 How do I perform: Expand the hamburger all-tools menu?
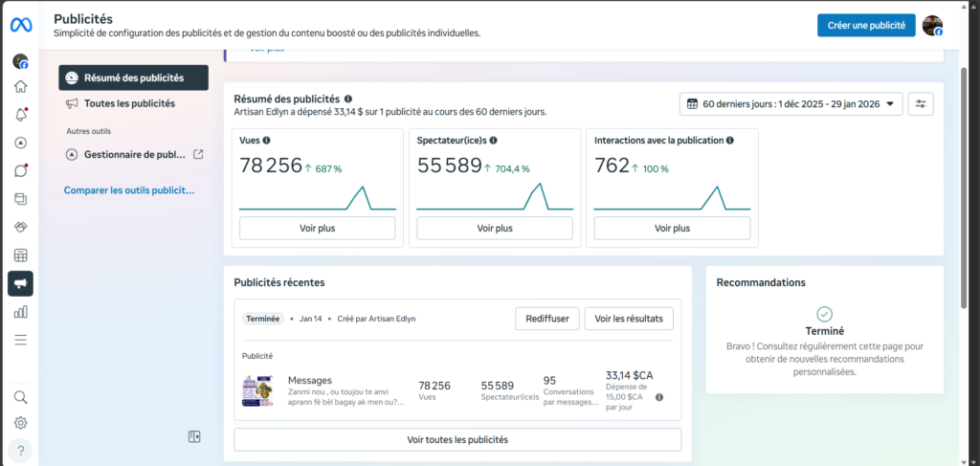click(20, 340)
